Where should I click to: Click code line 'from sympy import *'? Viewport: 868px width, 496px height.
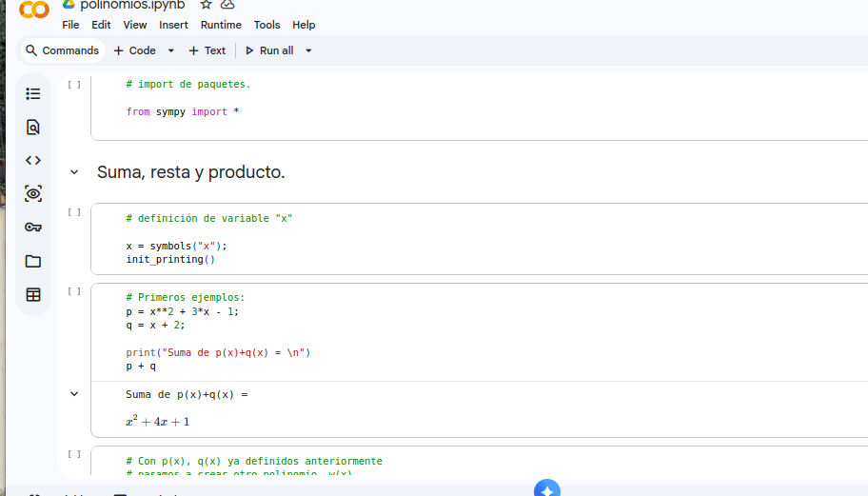point(183,111)
